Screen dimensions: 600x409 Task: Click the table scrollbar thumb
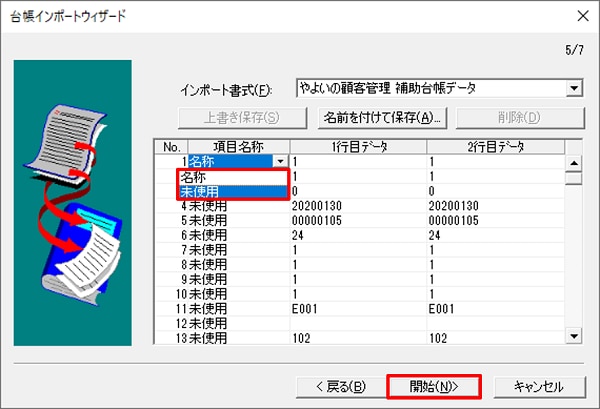[x=573, y=178]
